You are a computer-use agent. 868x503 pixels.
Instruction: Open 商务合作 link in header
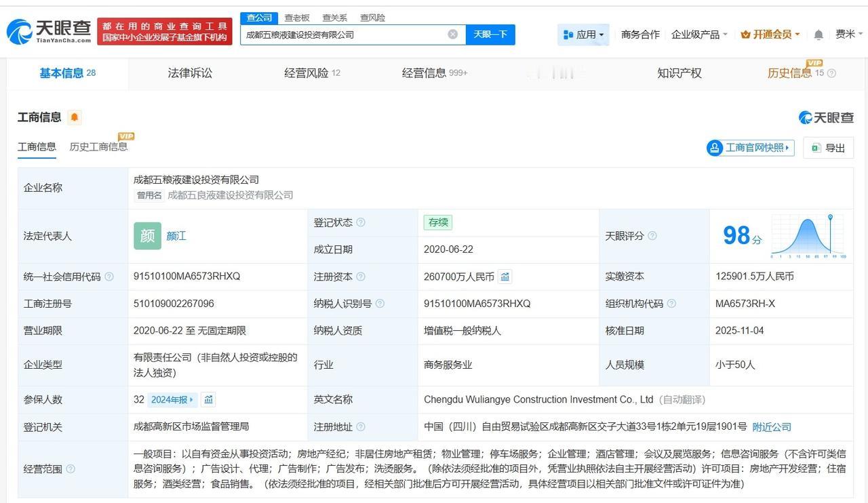(640, 35)
